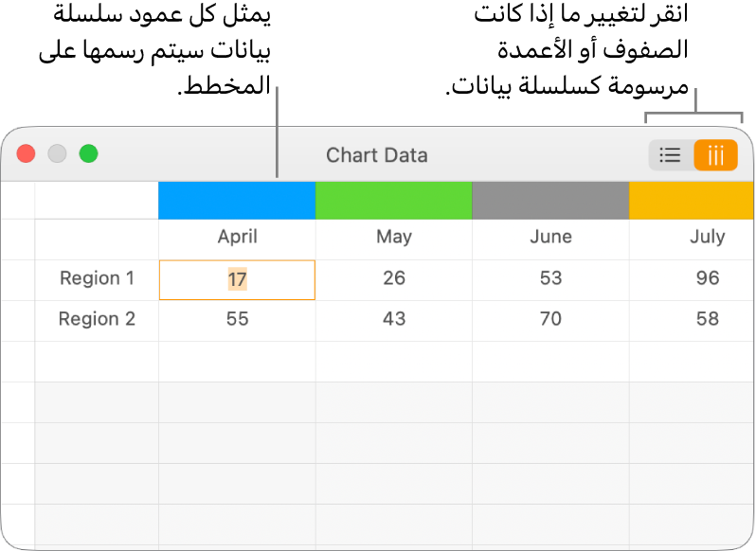Click the blue series color bar

[237, 201]
